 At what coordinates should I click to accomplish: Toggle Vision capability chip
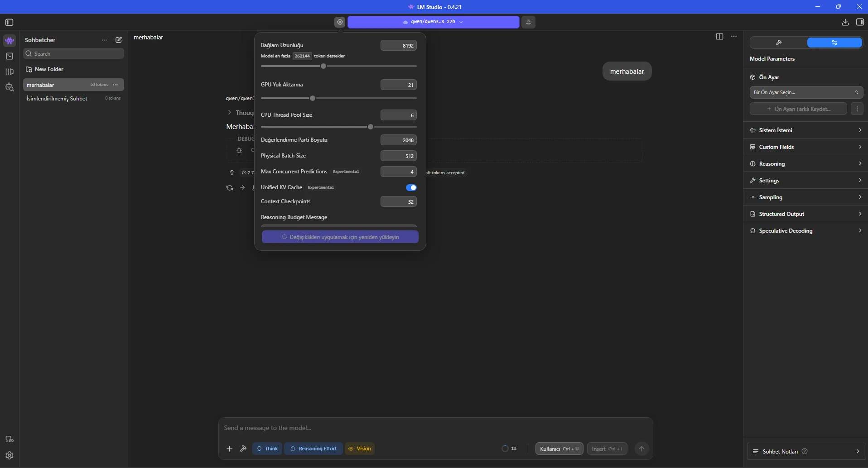(360, 449)
